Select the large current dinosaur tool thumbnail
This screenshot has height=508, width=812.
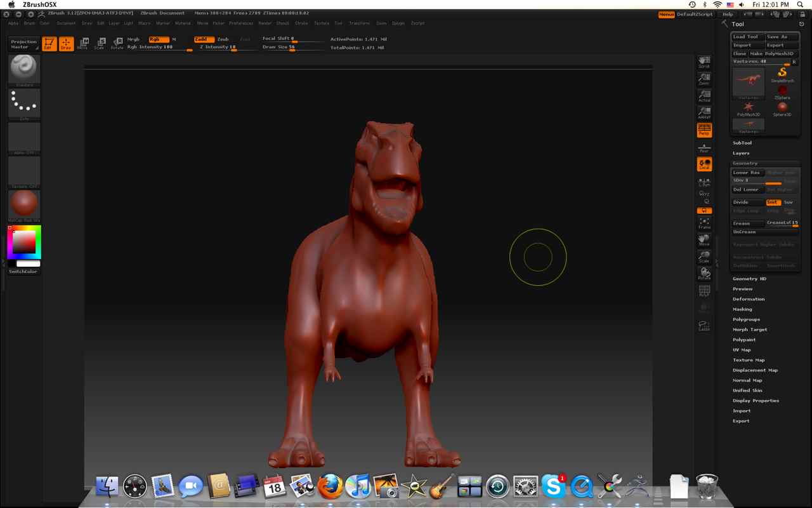coord(749,82)
